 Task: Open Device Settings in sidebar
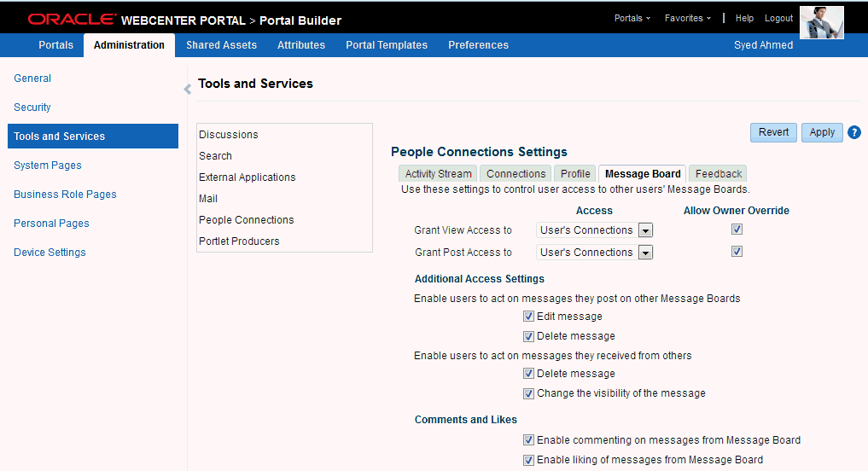click(50, 253)
